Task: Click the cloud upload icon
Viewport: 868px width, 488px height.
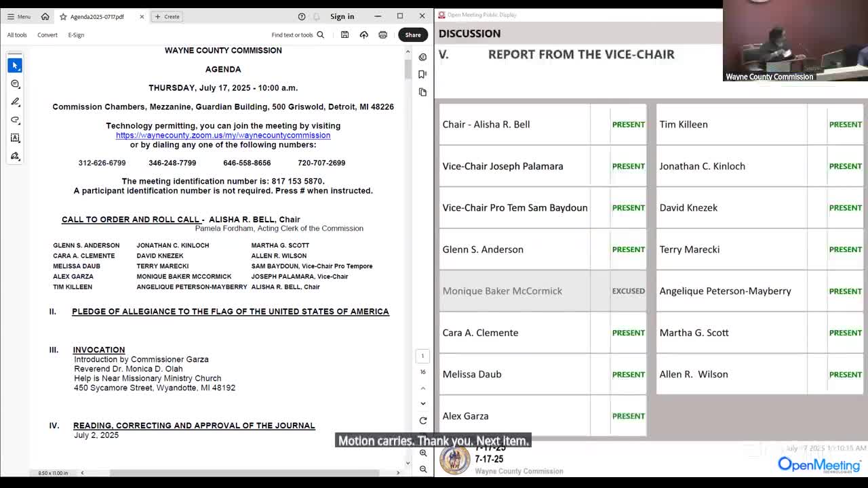Action: tap(364, 35)
